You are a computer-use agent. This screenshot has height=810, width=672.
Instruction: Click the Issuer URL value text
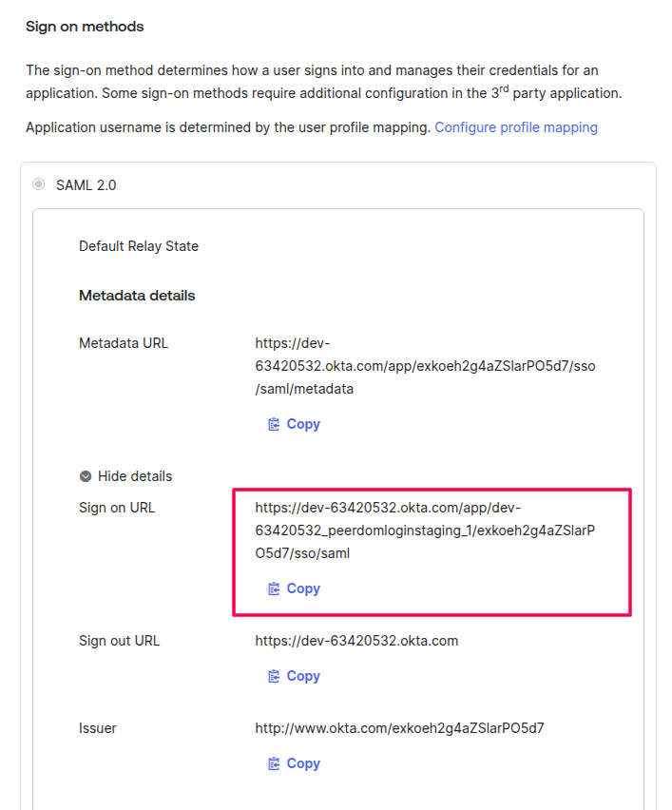click(x=399, y=728)
